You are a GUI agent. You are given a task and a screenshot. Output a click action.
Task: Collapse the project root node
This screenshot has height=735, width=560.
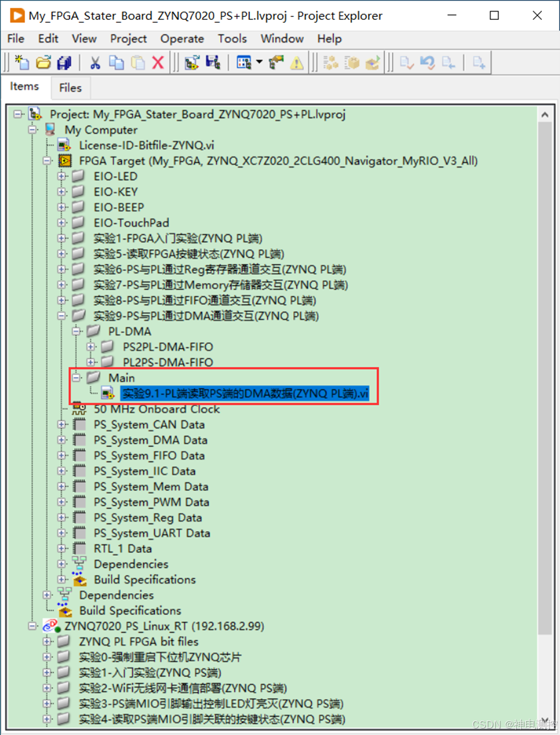coord(18,114)
